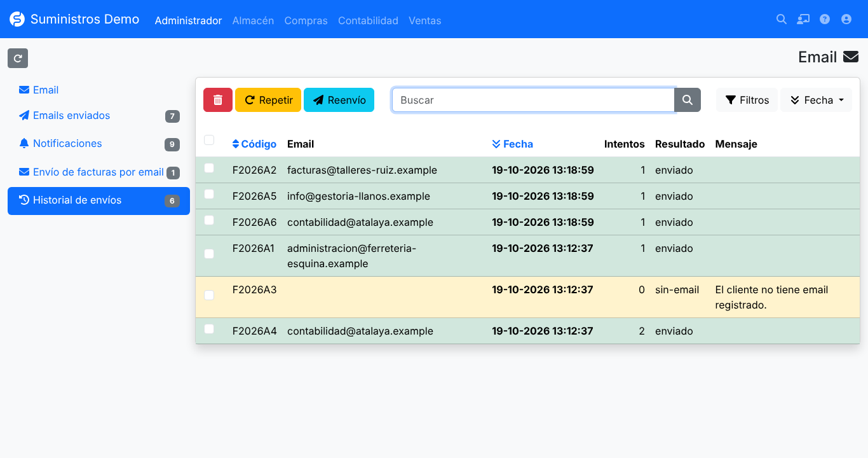The height and width of the screenshot is (458, 868).
Task: Open the Filtros filter panel
Action: [747, 100]
